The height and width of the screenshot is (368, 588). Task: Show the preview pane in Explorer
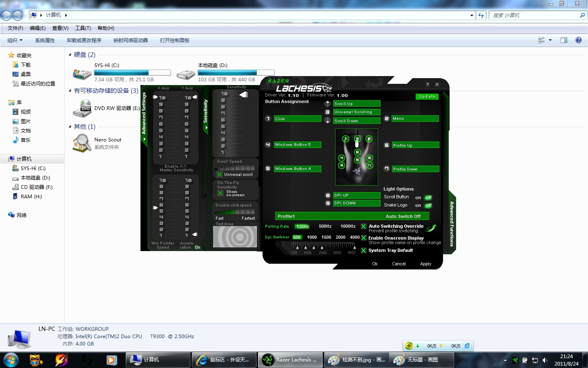pyautogui.click(x=564, y=40)
